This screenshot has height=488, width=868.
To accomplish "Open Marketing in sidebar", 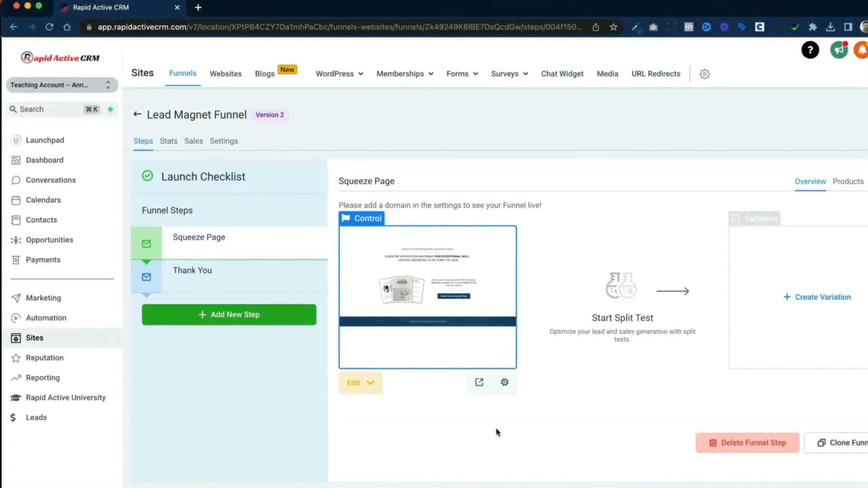I will click(x=43, y=298).
